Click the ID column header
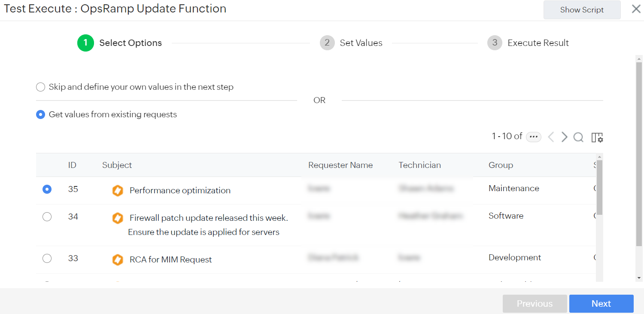This screenshot has height=314, width=644. tap(72, 165)
